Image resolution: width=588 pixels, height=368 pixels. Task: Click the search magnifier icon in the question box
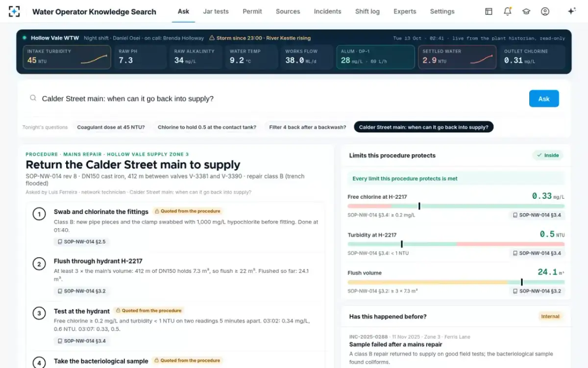click(x=33, y=98)
